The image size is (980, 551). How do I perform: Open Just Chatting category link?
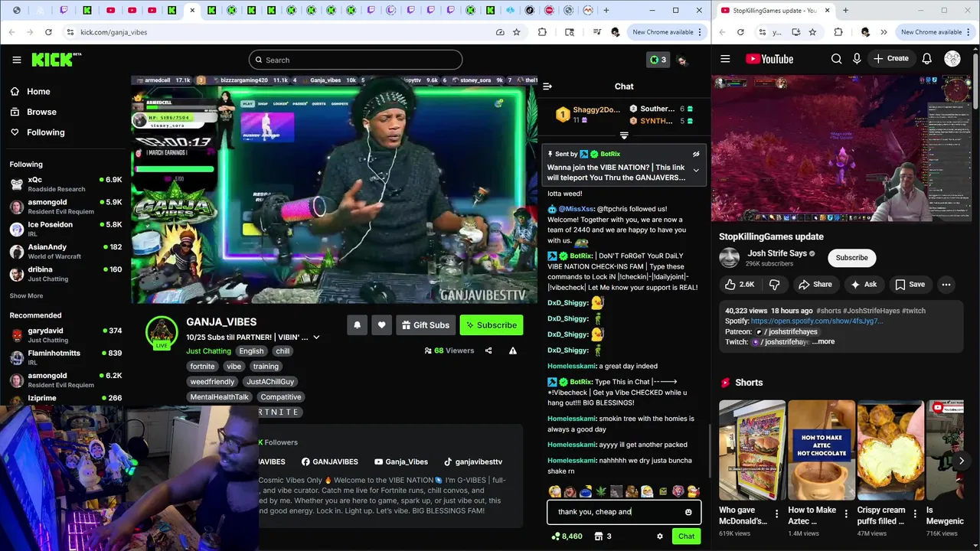click(208, 351)
